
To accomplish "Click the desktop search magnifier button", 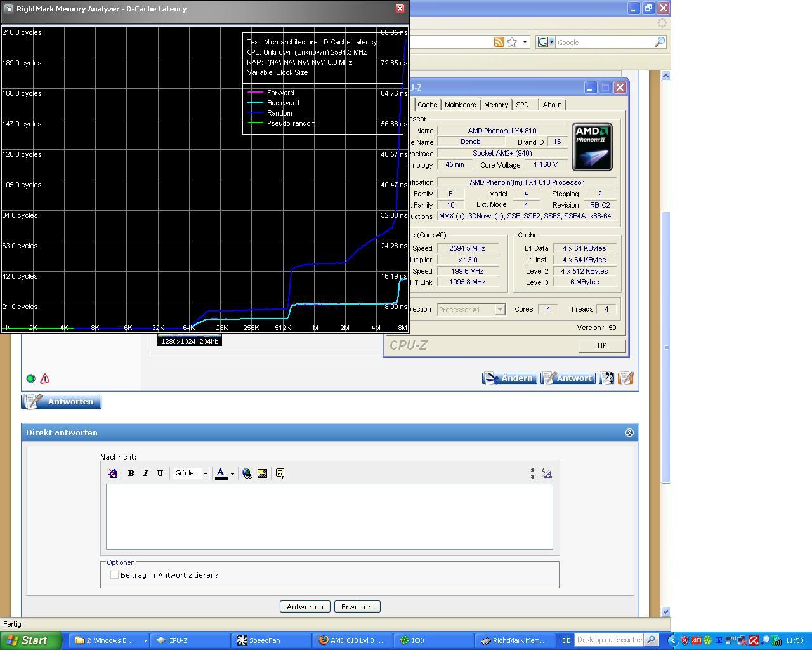I will pyautogui.click(x=652, y=640).
